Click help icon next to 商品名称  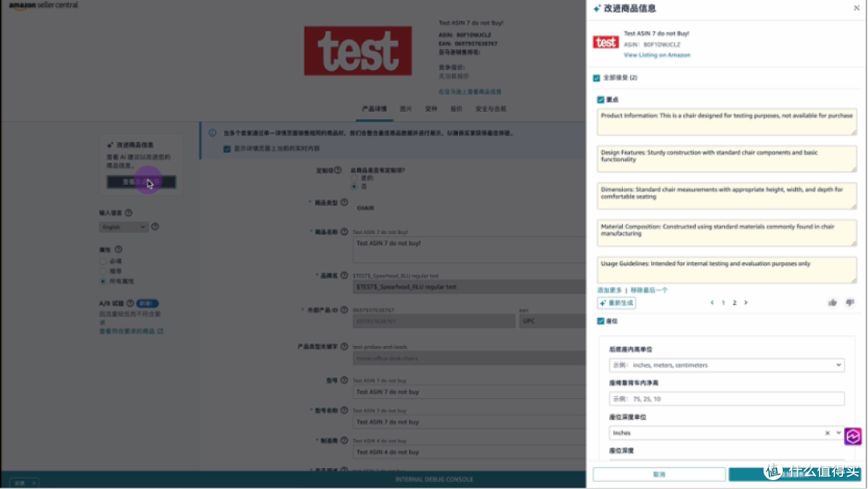click(344, 232)
